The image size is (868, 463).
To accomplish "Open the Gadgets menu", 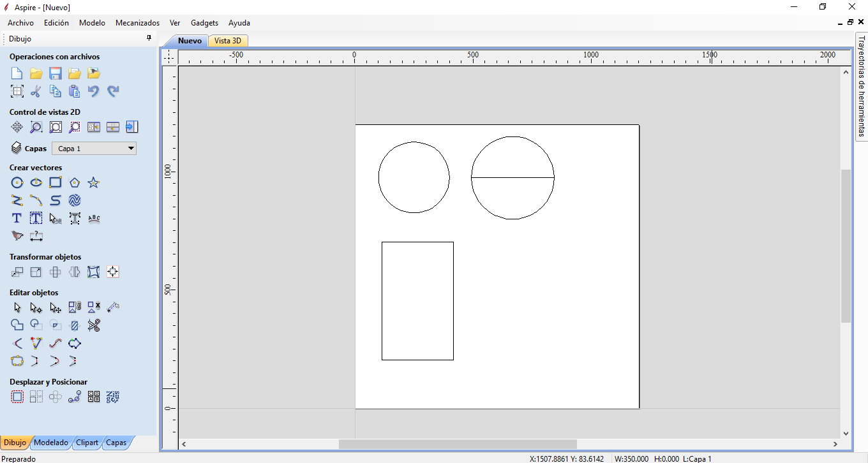I will pos(204,23).
